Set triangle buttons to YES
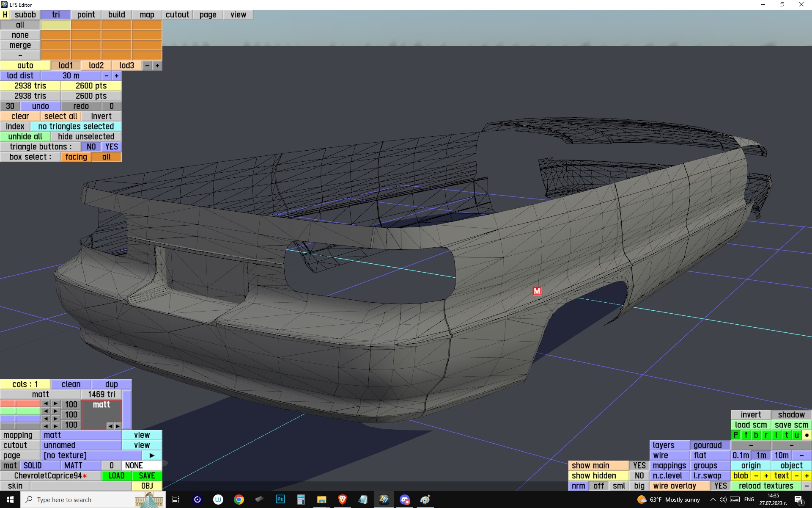The image size is (812, 508). point(112,147)
